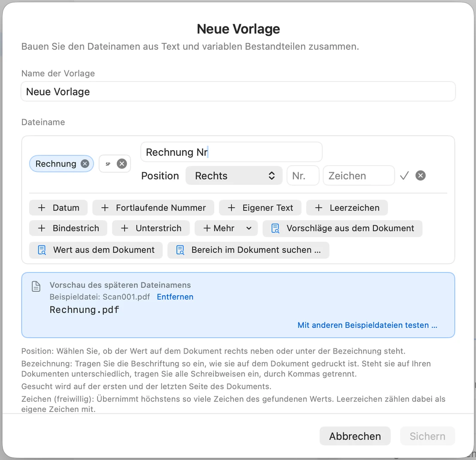The image size is (476, 460).
Task: Open Mit anderen Beispieldateien testen link
Action: click(x=367, y=325)
